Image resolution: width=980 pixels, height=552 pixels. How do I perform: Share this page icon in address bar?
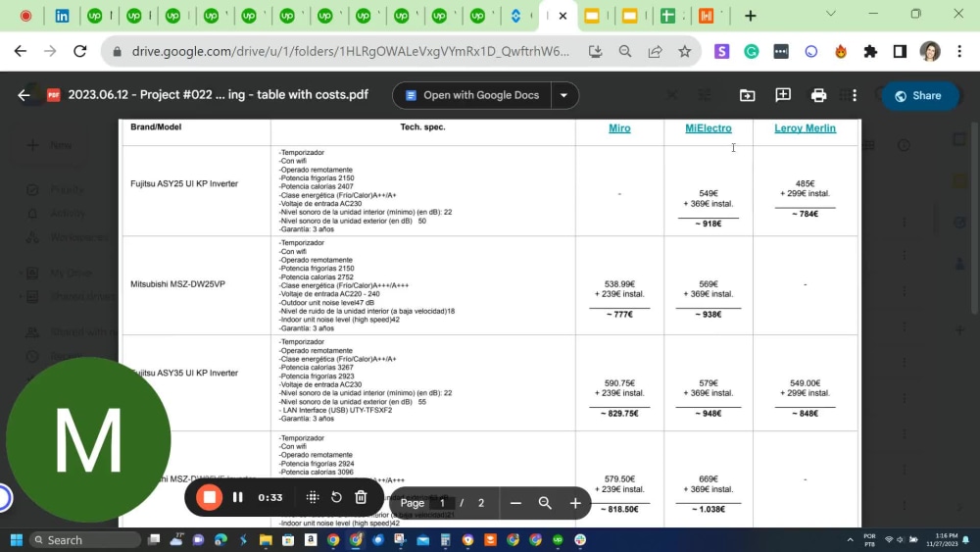click(x=655, y=51)
